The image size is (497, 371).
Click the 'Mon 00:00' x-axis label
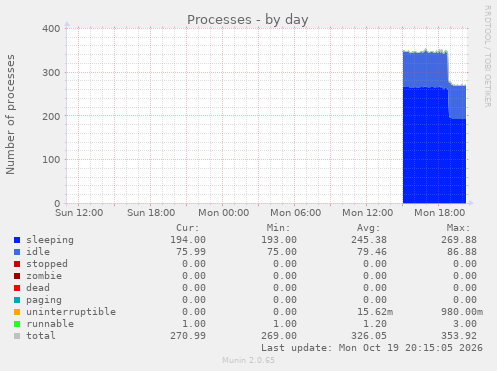point(223,213)
